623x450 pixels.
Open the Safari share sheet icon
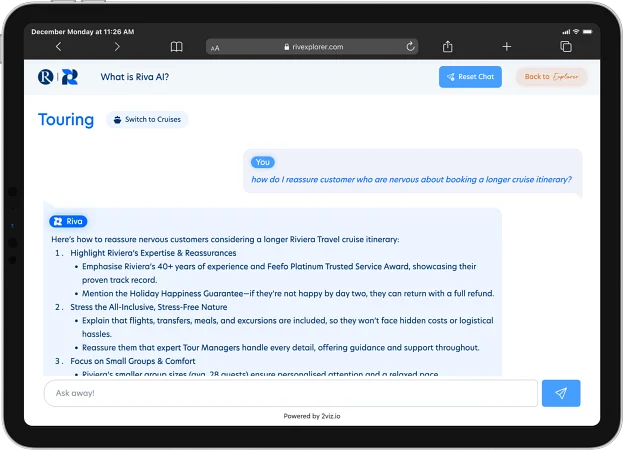coord(447,47)
